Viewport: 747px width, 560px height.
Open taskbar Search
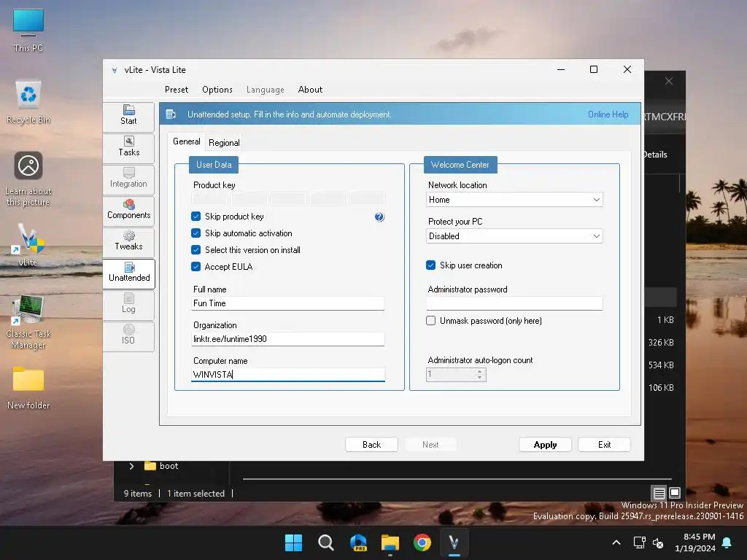[326, 542]
